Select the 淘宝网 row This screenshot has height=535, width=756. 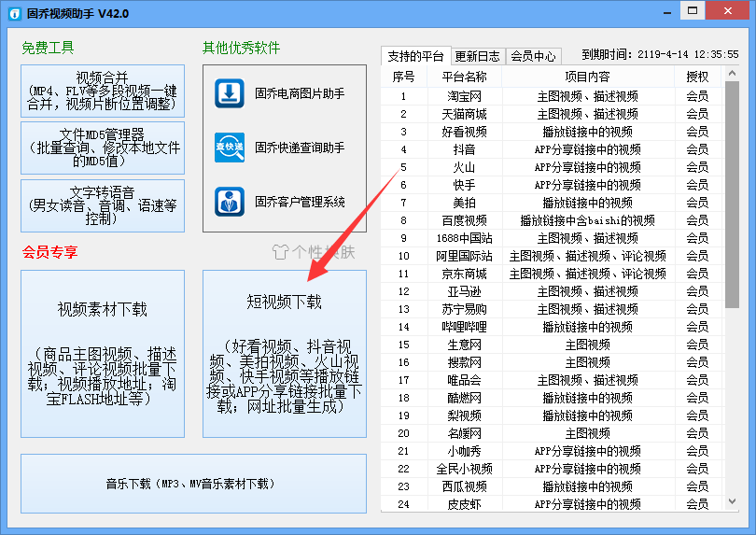pyautogui.click(x=553, y=96)
